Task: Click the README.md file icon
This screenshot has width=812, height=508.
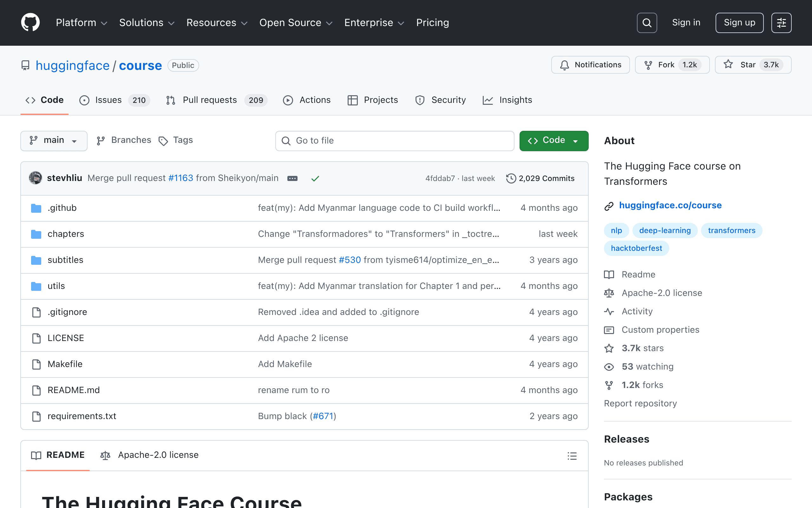Action: coord(36,390)
